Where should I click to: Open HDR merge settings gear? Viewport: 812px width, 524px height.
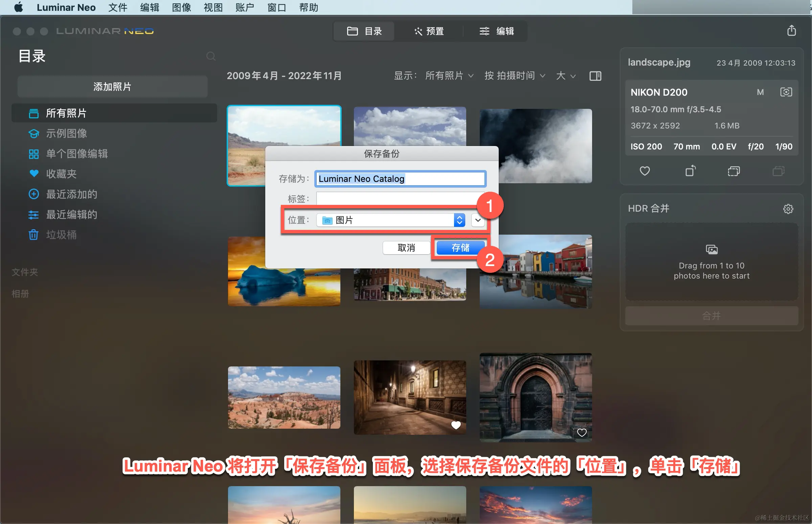tap(788, 209)
